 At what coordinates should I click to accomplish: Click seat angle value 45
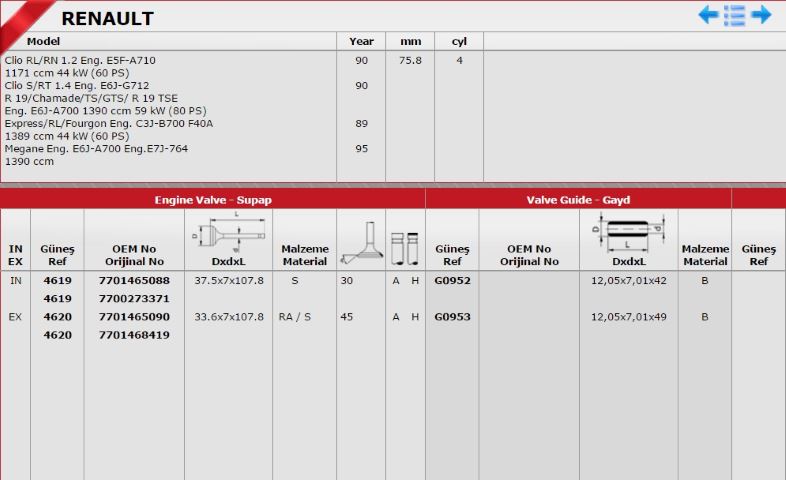coord(347,317)
